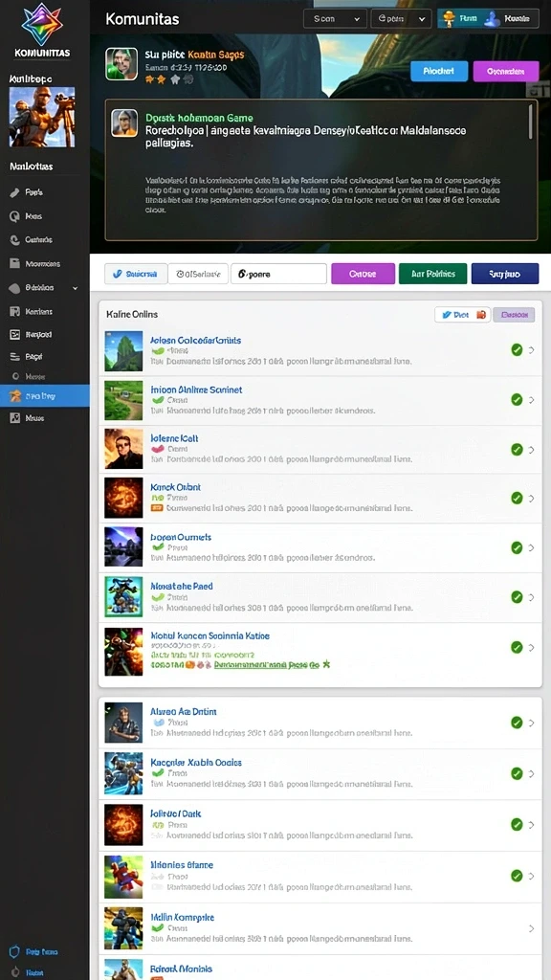
Task: Click pink badge under 'Jolerne Kalt'
Action: pos(158,449)
